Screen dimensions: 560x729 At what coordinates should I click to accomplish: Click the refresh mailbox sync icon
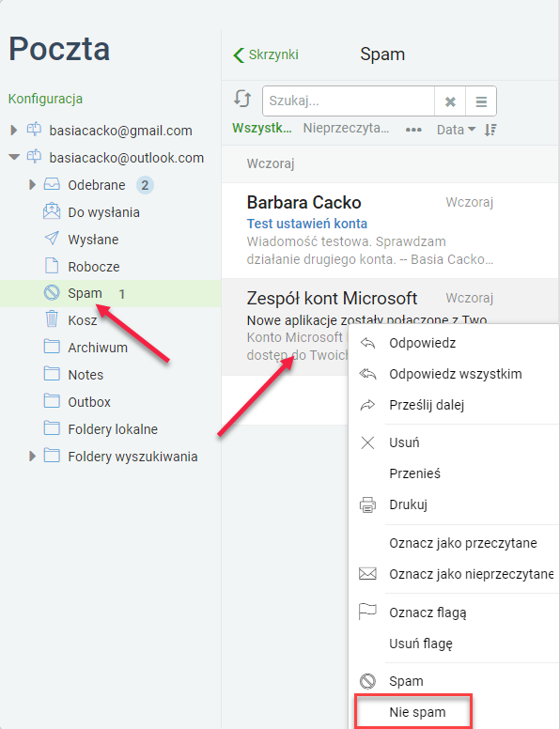click(x=242, y=100)
